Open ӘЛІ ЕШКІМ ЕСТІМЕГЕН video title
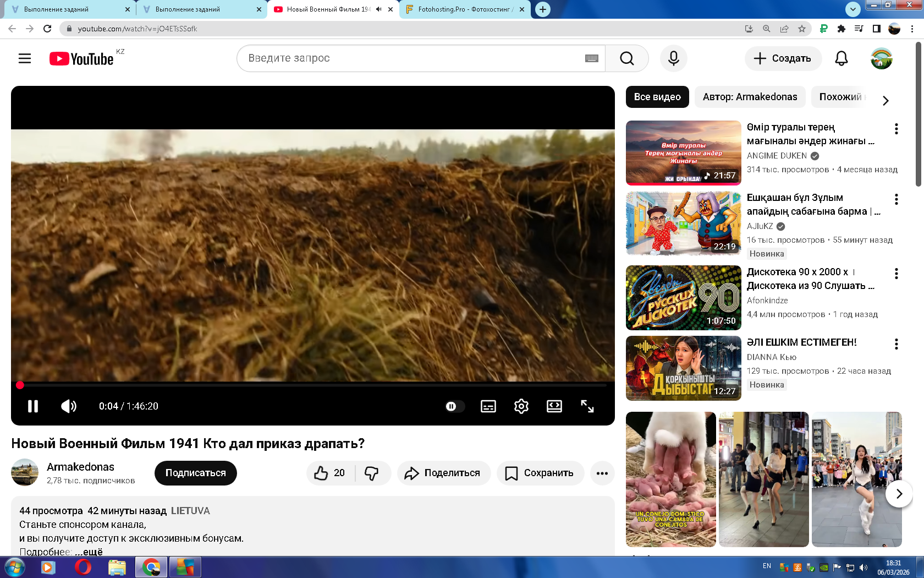This screenshot has height=578, width=924. pyautogui.click(x=802, y=342)
